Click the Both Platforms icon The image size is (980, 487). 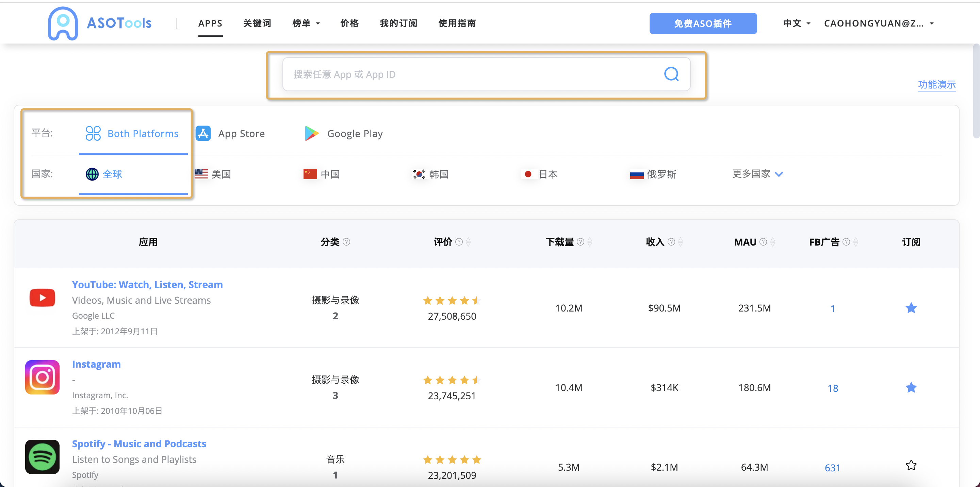[93, 133]
